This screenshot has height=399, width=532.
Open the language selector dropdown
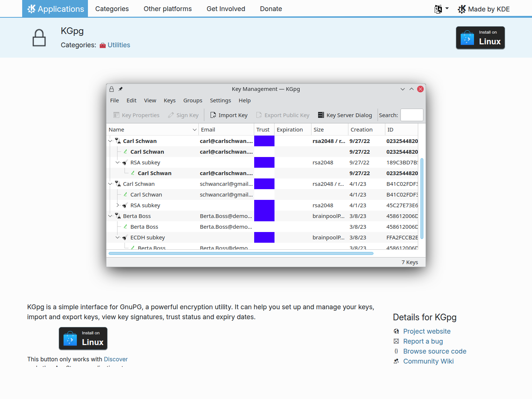point(441,9)
